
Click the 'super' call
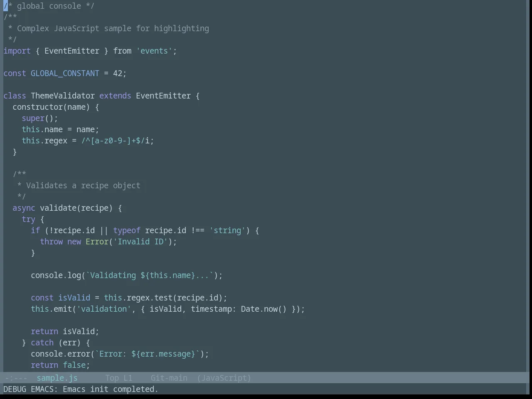(33, 118)
